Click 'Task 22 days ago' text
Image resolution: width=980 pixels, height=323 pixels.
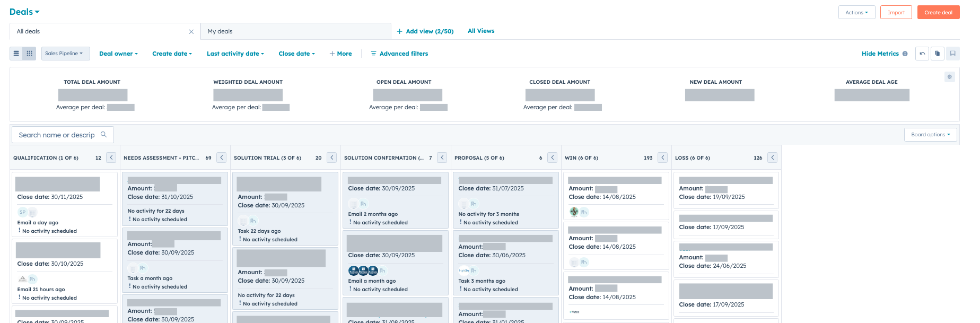(x=259, y=231)
